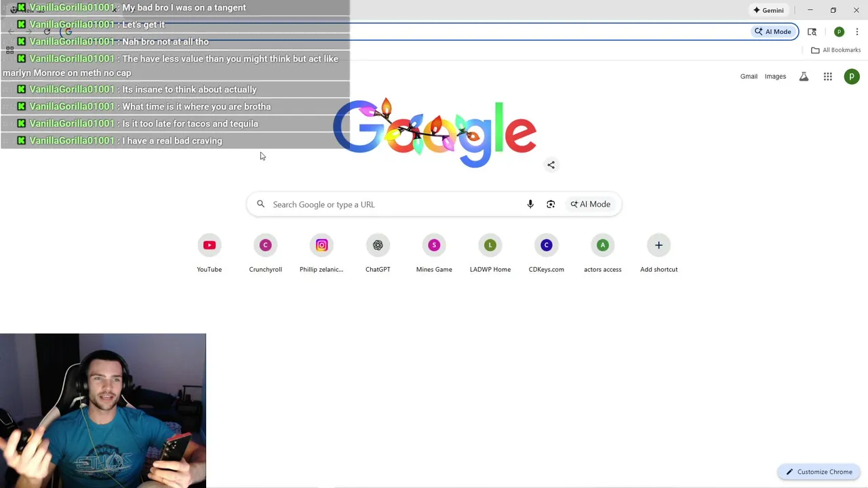Screen dimensions: 868x488
Task: Click AI Mode chip in address bar
Action: tap(773, 32)
